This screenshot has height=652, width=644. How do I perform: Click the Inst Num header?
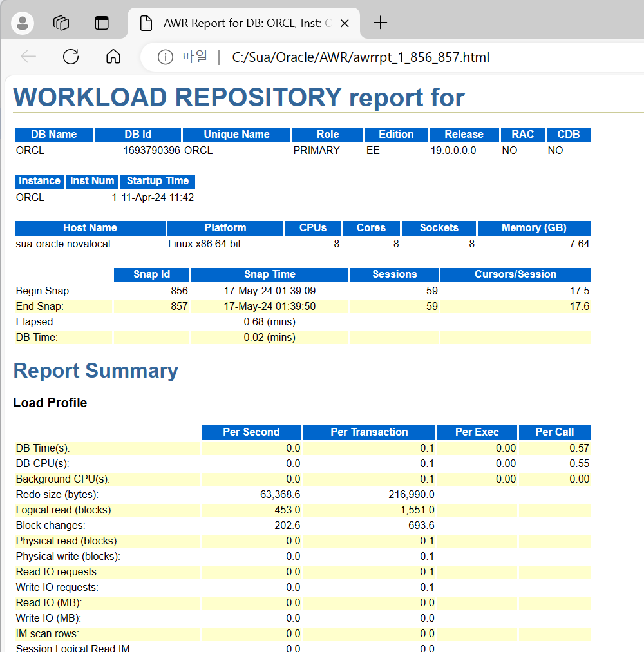pos(92,181)
